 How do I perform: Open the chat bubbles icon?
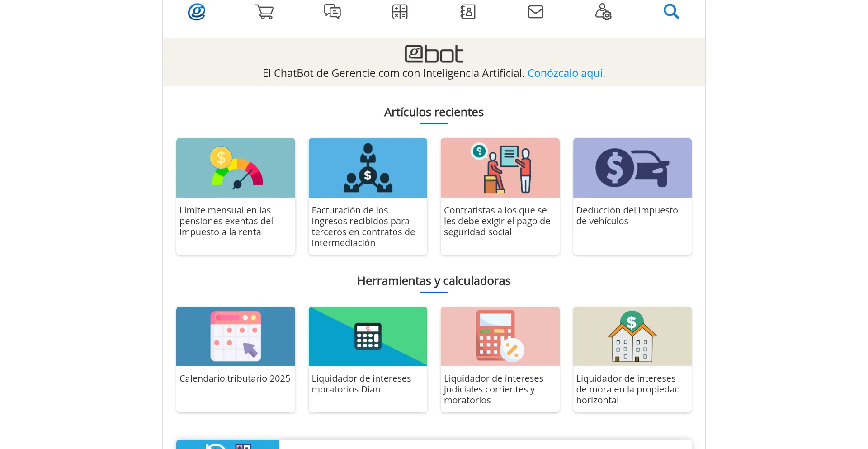pyautogui.click(x=332, y=12)
